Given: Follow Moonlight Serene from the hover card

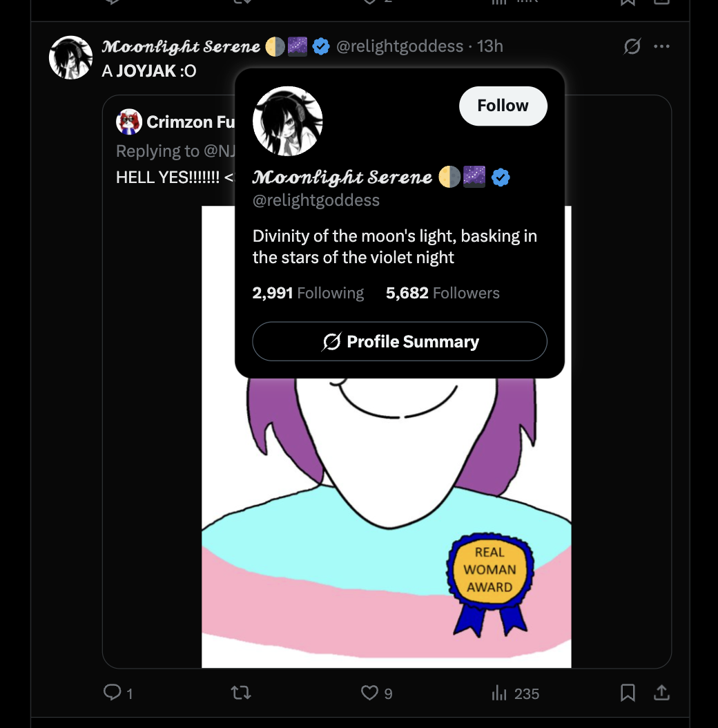Looking at the screenshot, I should 503,106.
